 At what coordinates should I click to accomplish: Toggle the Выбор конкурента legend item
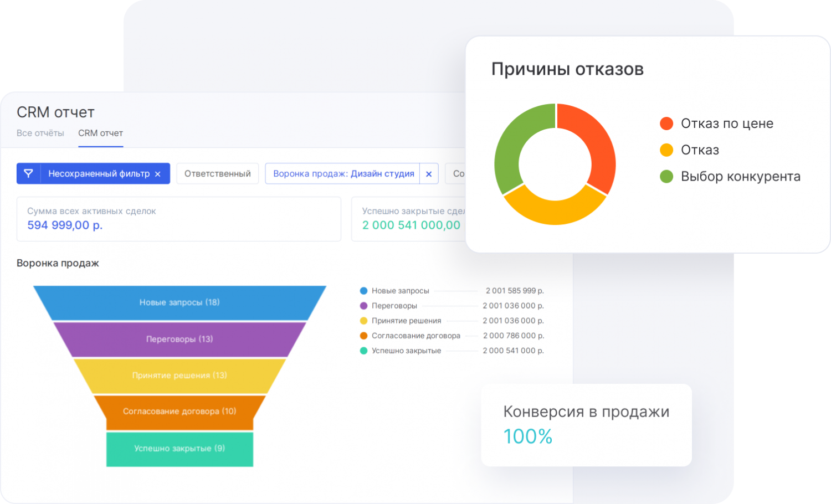(x=666, y=177)
